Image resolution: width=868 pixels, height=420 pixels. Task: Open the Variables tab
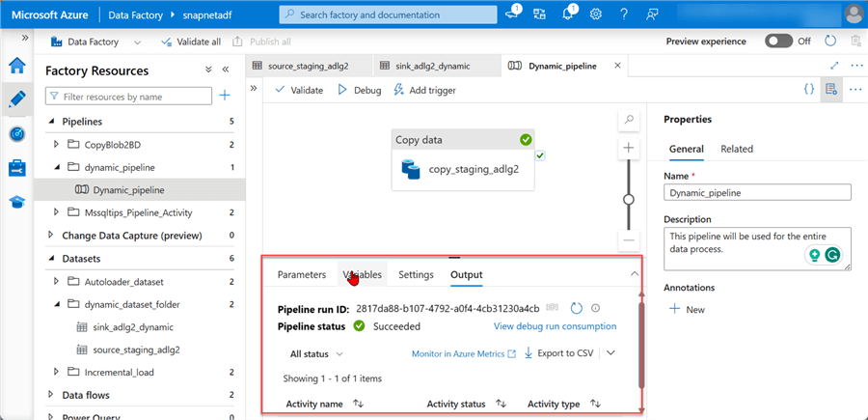[x=363, y=274]
